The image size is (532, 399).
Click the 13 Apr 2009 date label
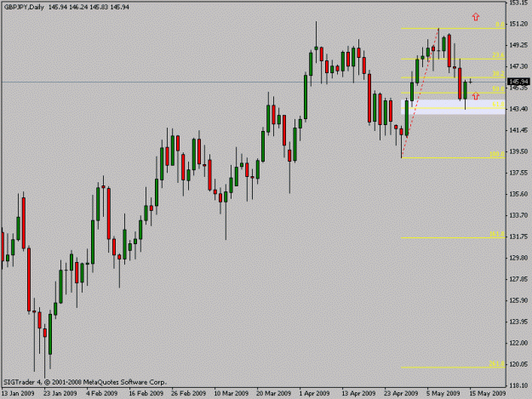358,393
